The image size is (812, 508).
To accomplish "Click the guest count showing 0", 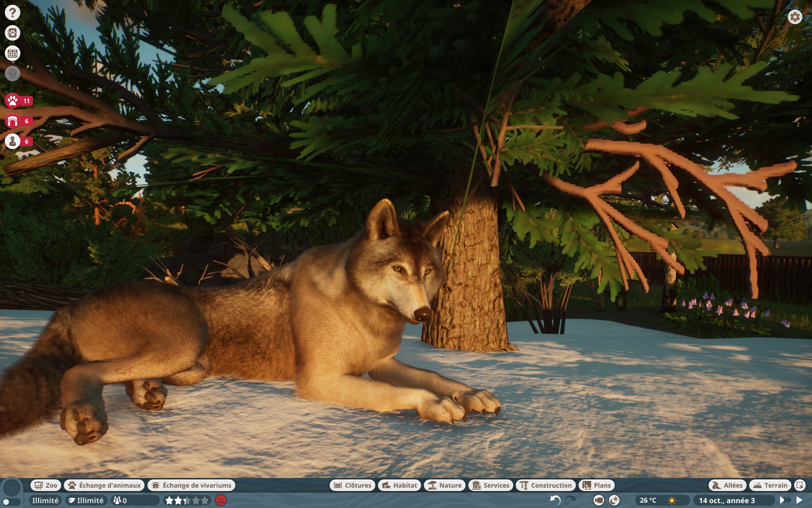I will coord(135,500).
